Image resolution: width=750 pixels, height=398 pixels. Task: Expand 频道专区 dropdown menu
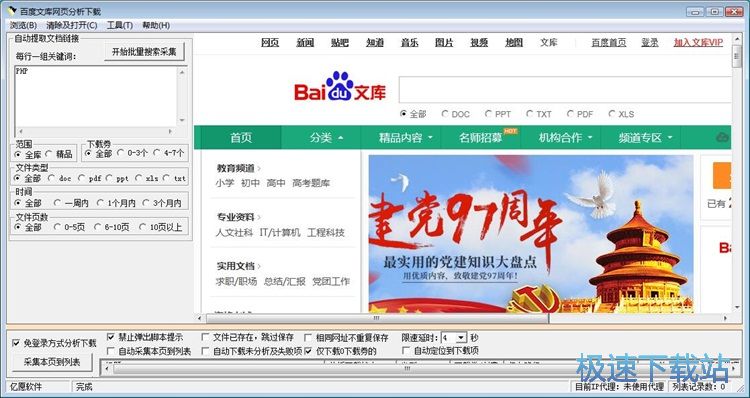(670, 138)
